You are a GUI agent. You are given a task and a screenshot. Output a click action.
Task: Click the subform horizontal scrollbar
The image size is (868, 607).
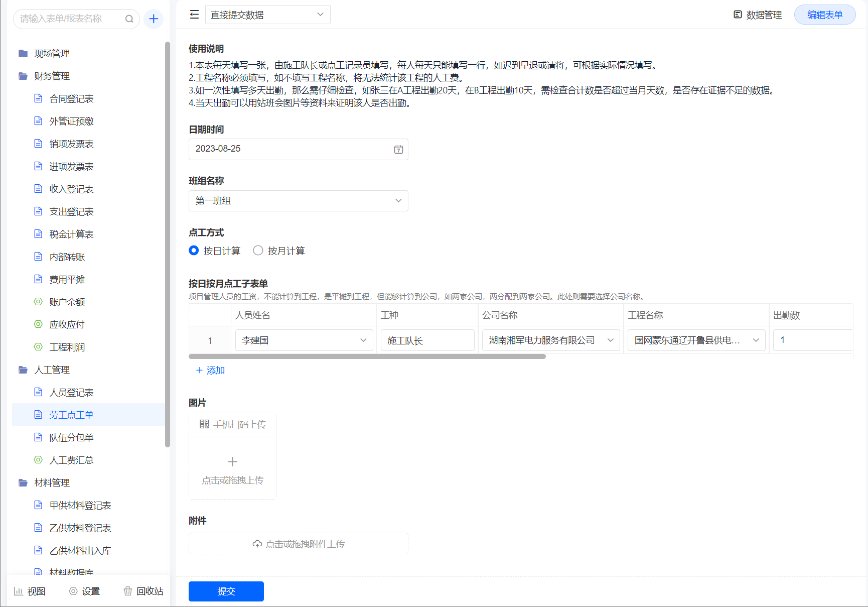click(367, 356)
